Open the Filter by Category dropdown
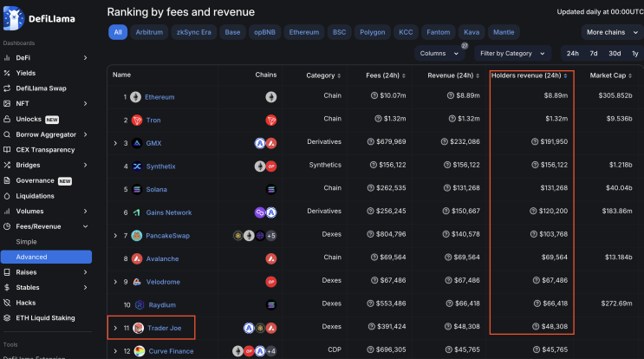Screen dimensions: 644x359 [511, 54]
